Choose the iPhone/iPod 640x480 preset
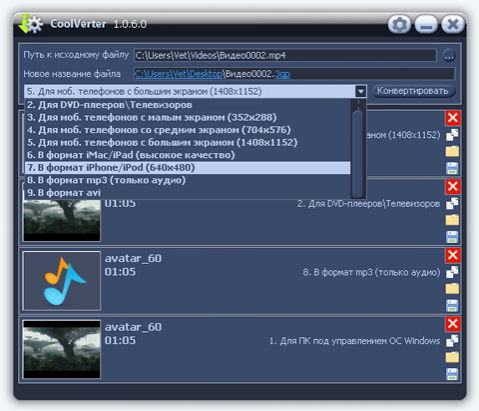 188,168
